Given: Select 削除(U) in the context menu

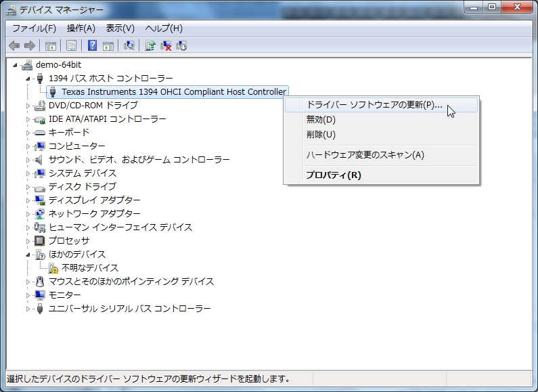Looking at the screenshot, I should tap(321, 134).
